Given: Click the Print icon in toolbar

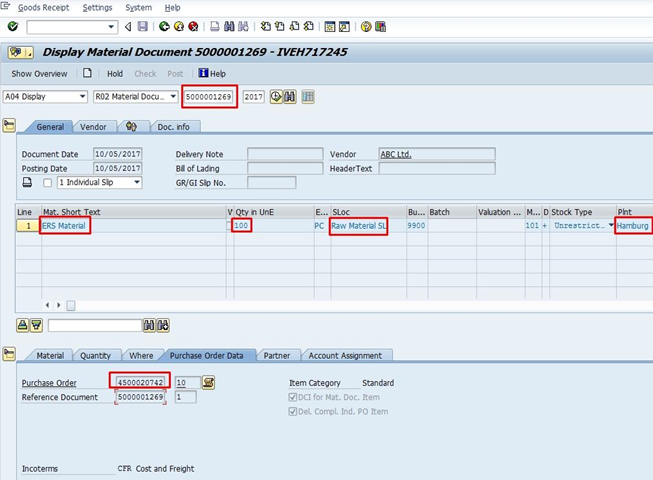Looking at the screenshot, I should (214, 27).
